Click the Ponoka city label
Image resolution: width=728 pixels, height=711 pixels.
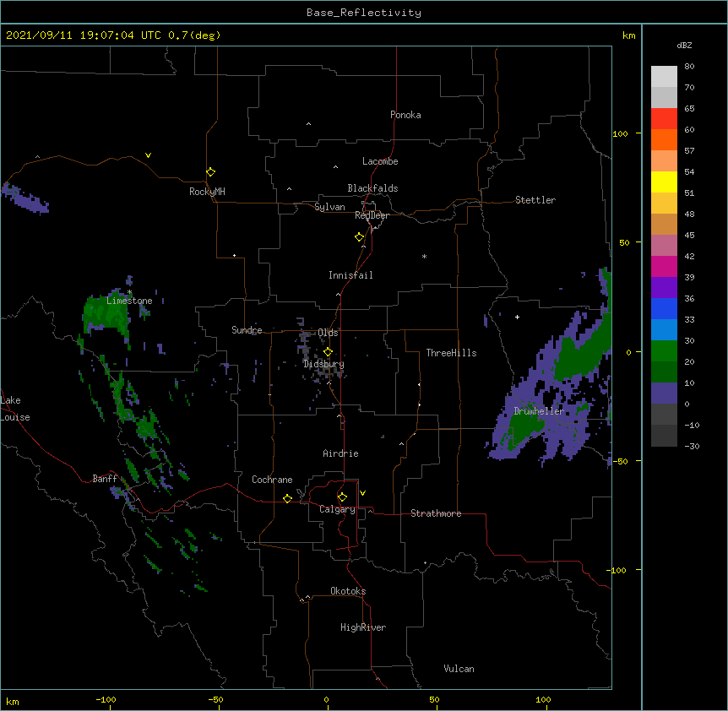(x=405, y=115)
